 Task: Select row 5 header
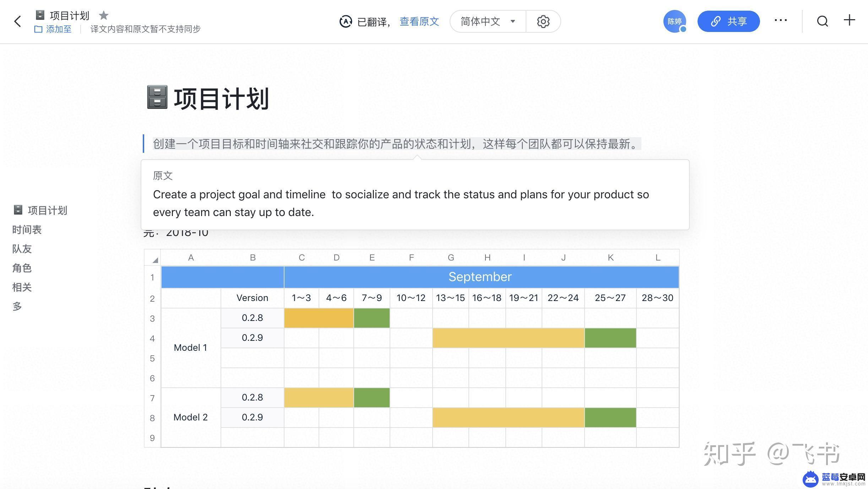tap(152, 358)
